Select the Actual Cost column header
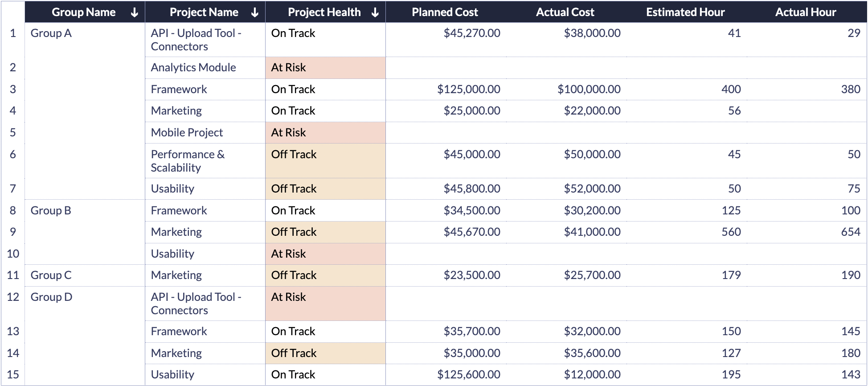The image size is (868, 386). click(x=565, y=12)
